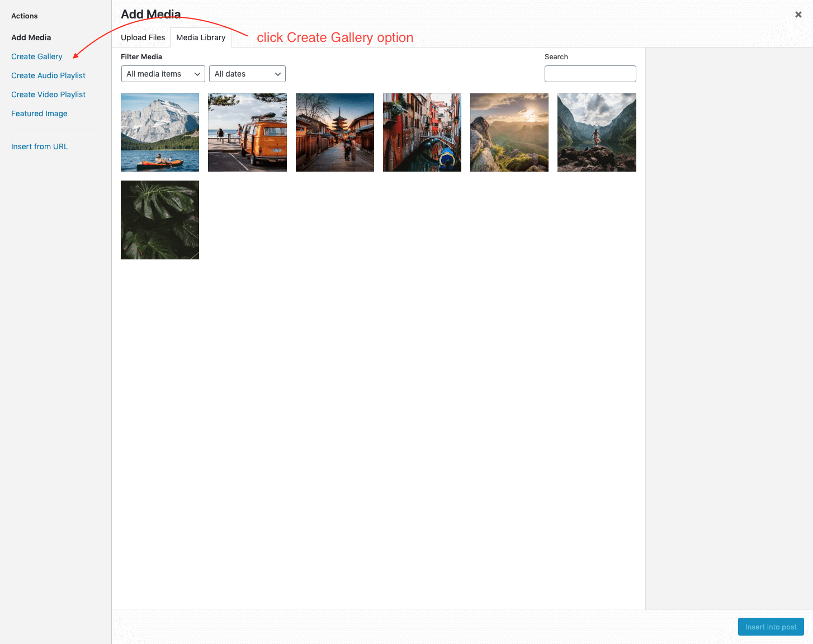Choose the sunset over rocky hills image
Viewport: 813px width, 644px height.
[509, 132]
